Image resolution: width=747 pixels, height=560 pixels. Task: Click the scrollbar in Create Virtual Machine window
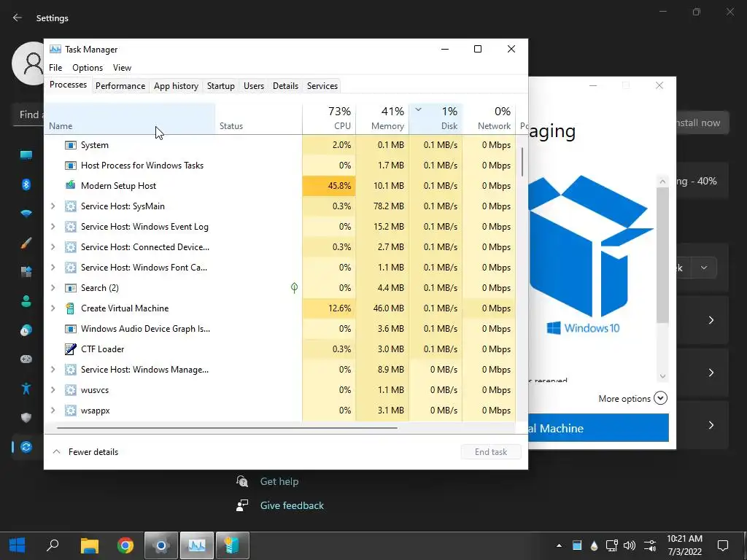(x=662, y=254)
